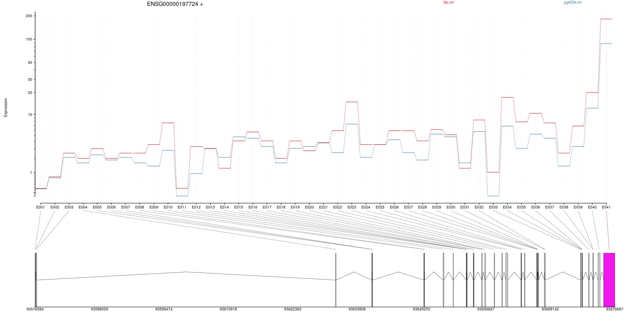The image size is (644, 322).
Task: Click red No-inf peak above E023
Action: tap(352, 102)
